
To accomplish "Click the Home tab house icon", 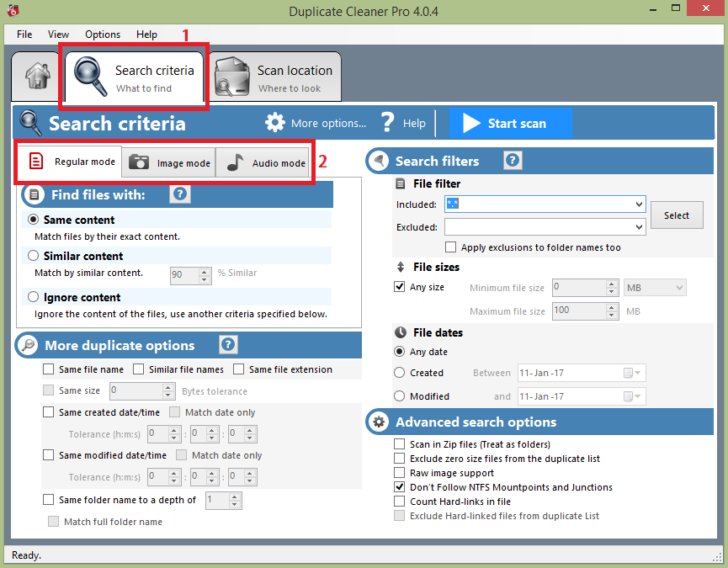I will (37, 76).
